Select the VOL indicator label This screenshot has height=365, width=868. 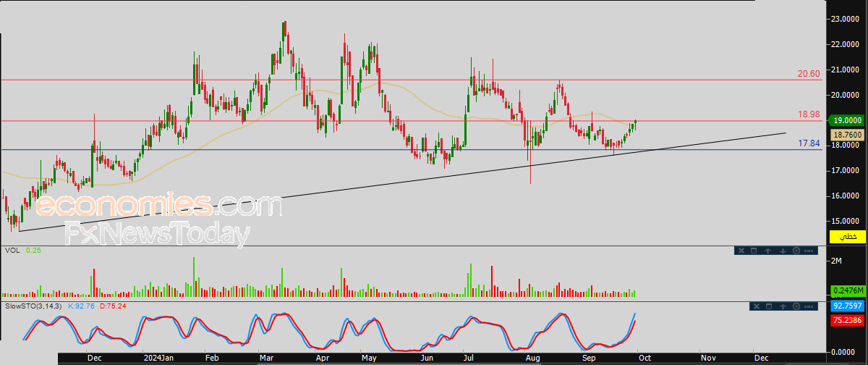click(x=12, y=251)
